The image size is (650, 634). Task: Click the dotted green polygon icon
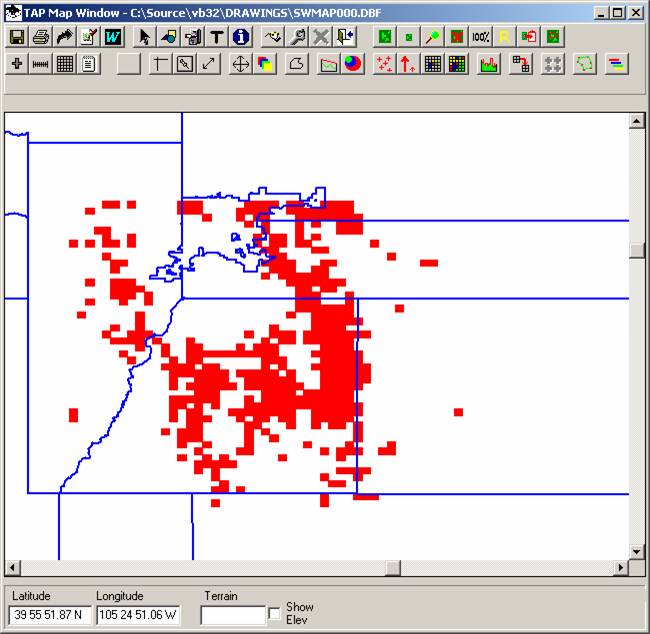pyautogui.click(x=585, y=64)
